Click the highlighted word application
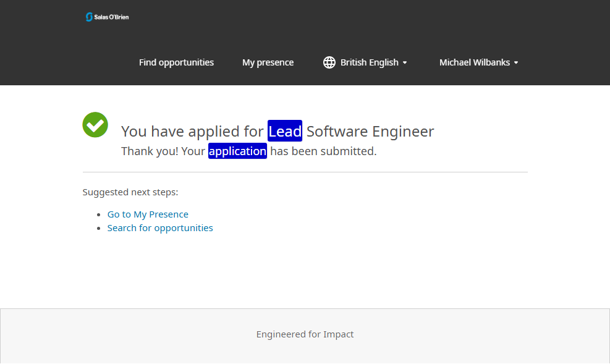The height and width of the screenshot is (364, 610). click(x=237, y=151)
